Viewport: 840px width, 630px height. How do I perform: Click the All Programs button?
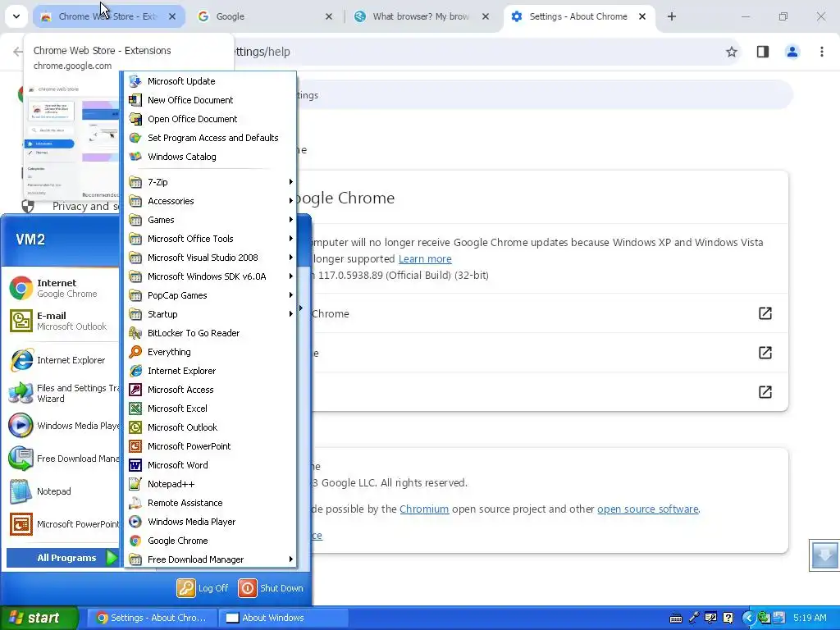[62, 558]
